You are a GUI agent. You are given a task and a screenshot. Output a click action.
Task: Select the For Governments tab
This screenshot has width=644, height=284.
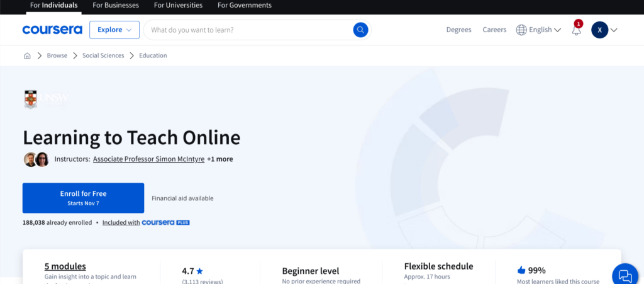coord(245,6)
